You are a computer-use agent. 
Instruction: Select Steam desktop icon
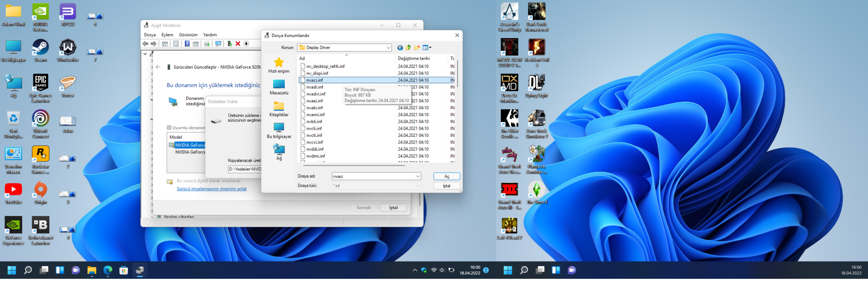[41, 50]
